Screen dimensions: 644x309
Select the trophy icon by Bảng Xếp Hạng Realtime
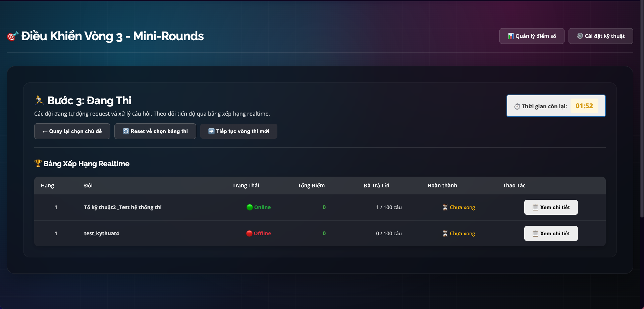coord(39,164)
